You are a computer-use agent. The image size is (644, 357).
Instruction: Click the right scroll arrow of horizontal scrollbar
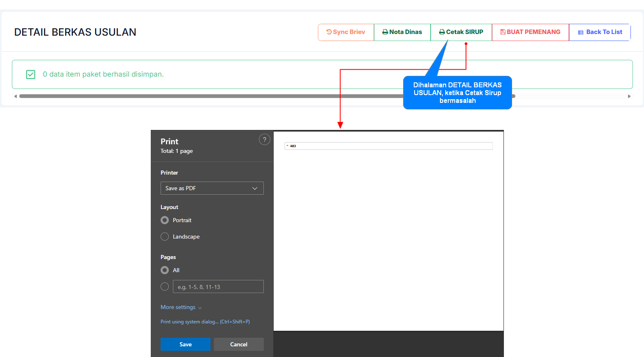click(629, 96)
